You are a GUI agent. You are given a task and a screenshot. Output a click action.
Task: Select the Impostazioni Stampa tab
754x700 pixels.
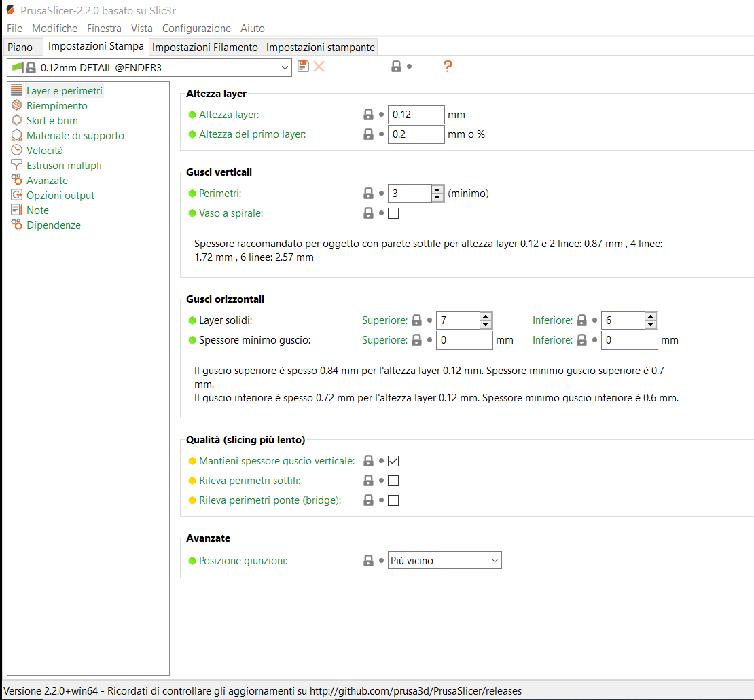tap(96, 46)
